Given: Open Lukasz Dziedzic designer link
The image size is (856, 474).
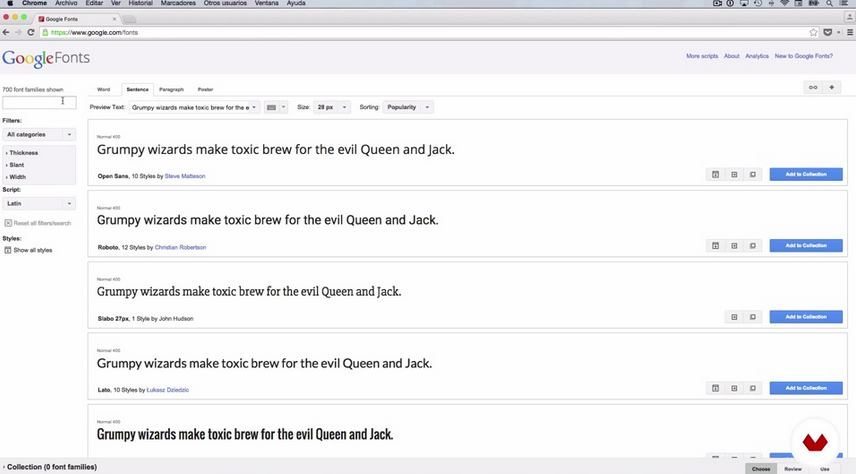Looking at the screenshot, I should coord(168,390).
